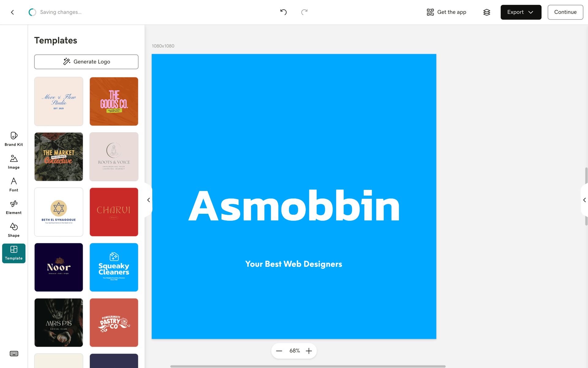Choose the Pomegranate Pastry Co template
This screenshot has height=368, width=588.
click(x=114, y=323)
